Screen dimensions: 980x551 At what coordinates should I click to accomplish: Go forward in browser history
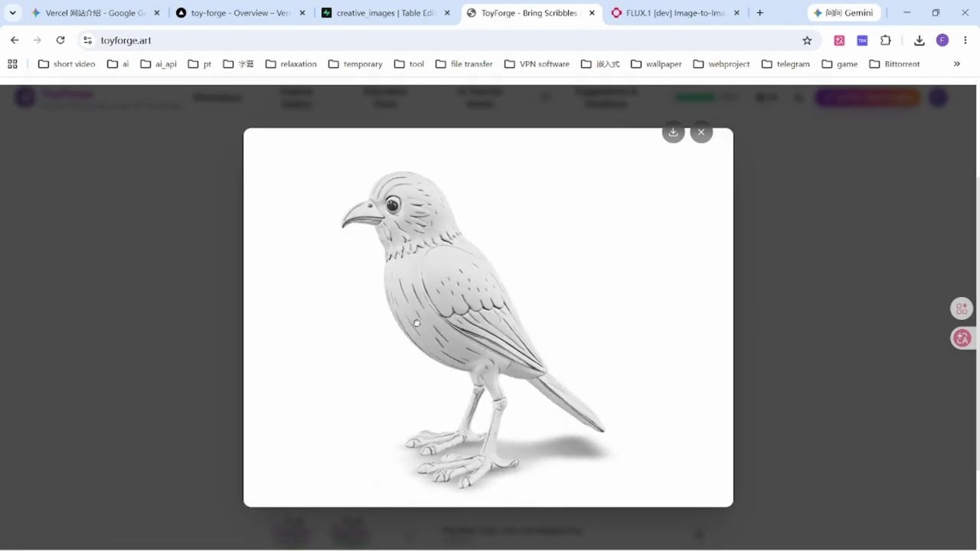tap(37, 41)
